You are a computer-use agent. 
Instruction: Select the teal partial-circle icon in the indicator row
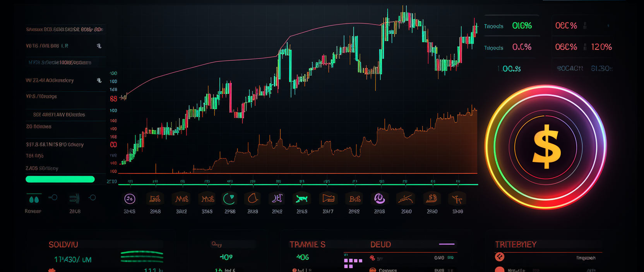(229, 199)
